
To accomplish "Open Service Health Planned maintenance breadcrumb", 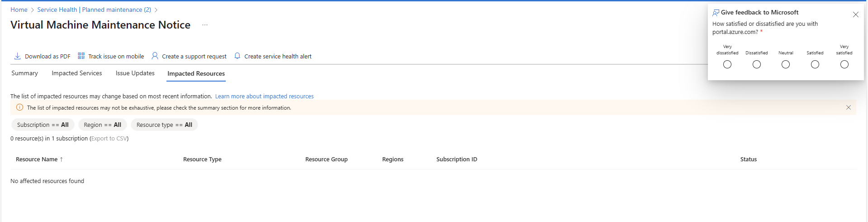I will 94,10.
